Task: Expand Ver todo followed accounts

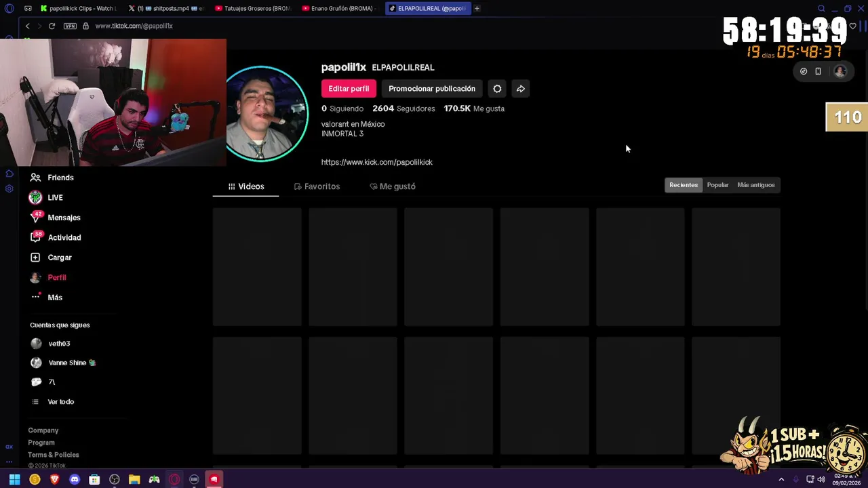Action: pyautogui.click(x=53, y=402)
